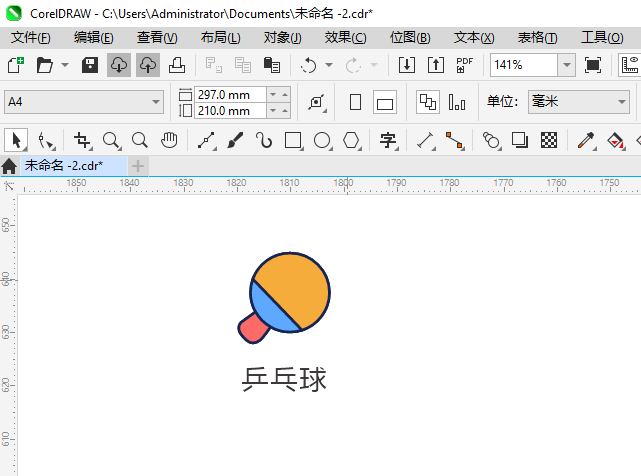The width and height of the screenshot is (641, 476).
Task: Open the 表格(T) menu
Action: pyautogui.click(x=537, y=38)
